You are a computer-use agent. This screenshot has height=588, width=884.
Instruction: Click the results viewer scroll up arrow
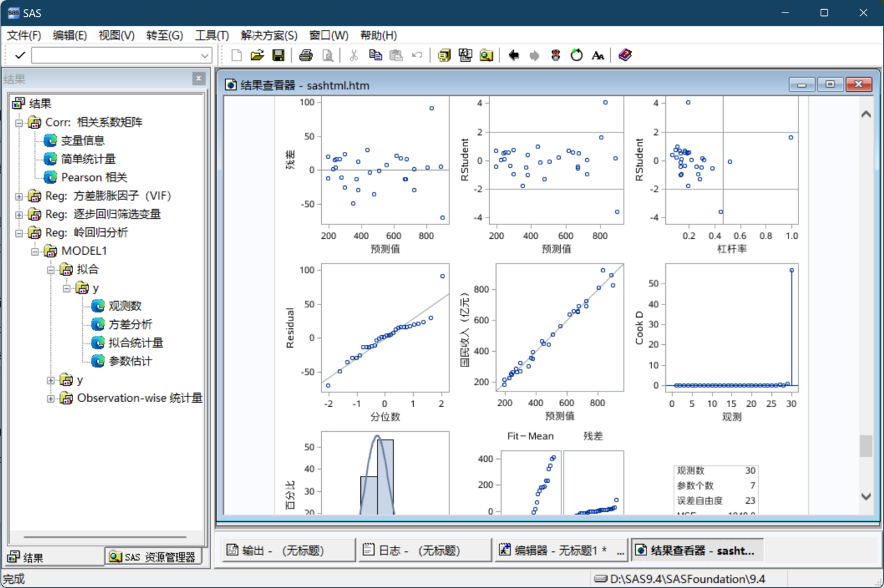866,114
